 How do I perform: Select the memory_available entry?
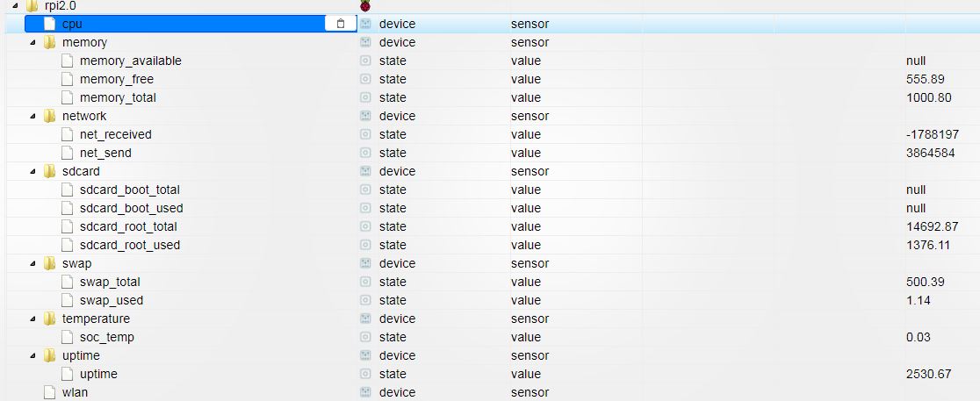pos(131,61)
